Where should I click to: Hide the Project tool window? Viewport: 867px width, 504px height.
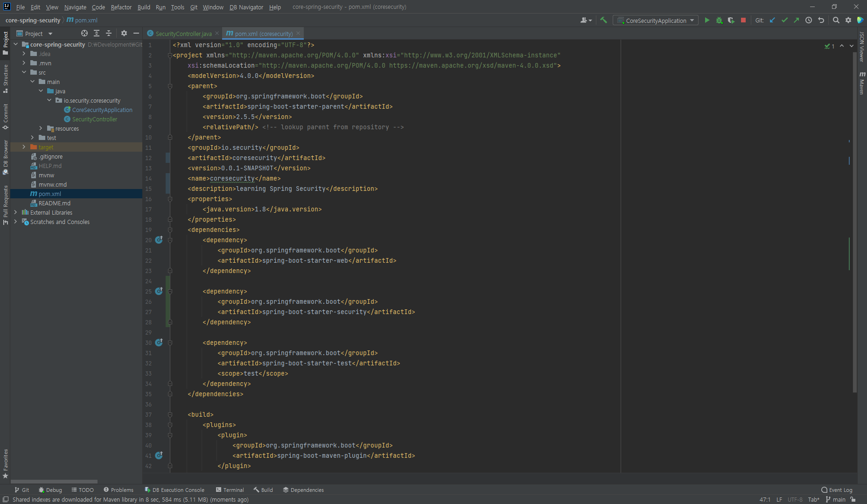tap(136, 33)
